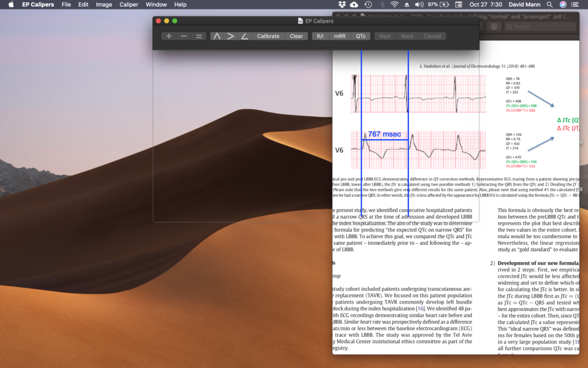The height and width of the screenshot is (368, 588).
Task: Open Siri from the menu bar
Action: point(562,5)
